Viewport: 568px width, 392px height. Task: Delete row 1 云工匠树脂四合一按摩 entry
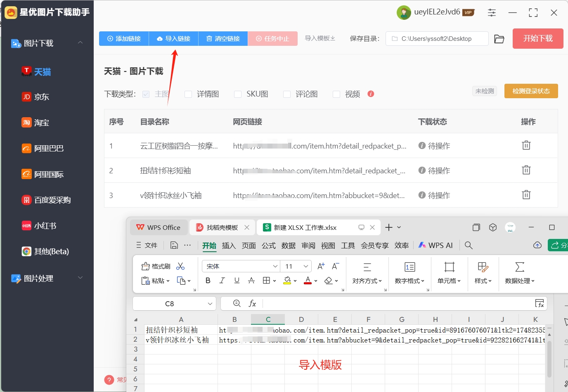click(526, 145)
